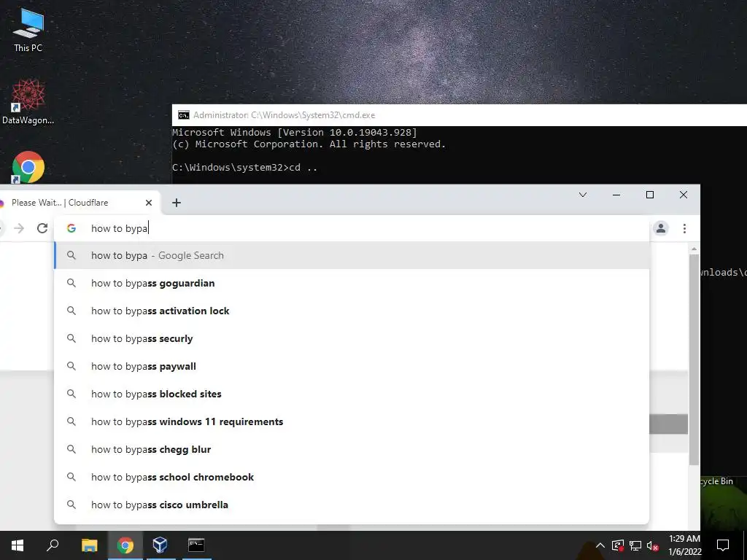Screen dimensions: 747x560
Task: Click the scroll-up arrow of Chrome scrollbar
Action: [694, 249]
